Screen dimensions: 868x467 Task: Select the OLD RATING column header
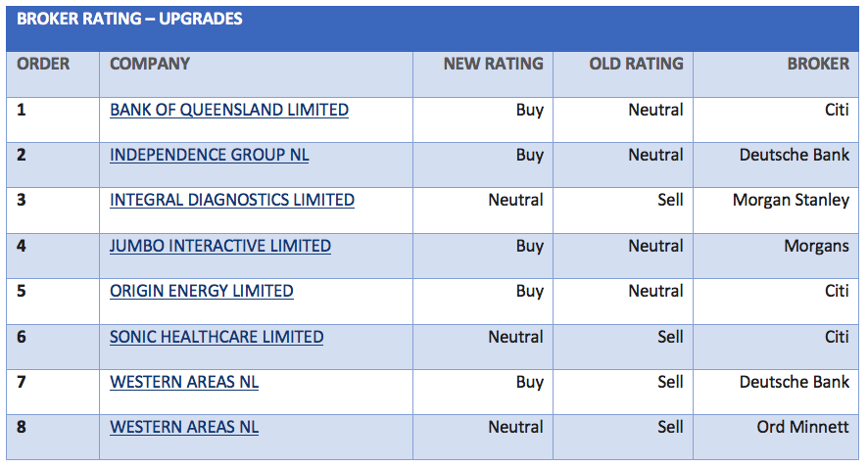pos(636,64)
